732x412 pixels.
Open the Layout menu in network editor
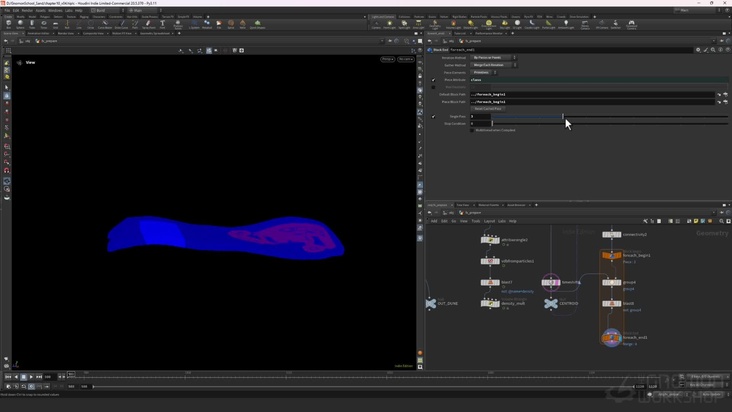tap(489, 221)
